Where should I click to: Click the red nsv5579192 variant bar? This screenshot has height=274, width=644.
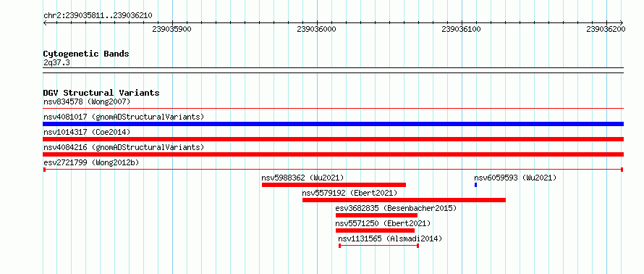[x=404, y=200]
